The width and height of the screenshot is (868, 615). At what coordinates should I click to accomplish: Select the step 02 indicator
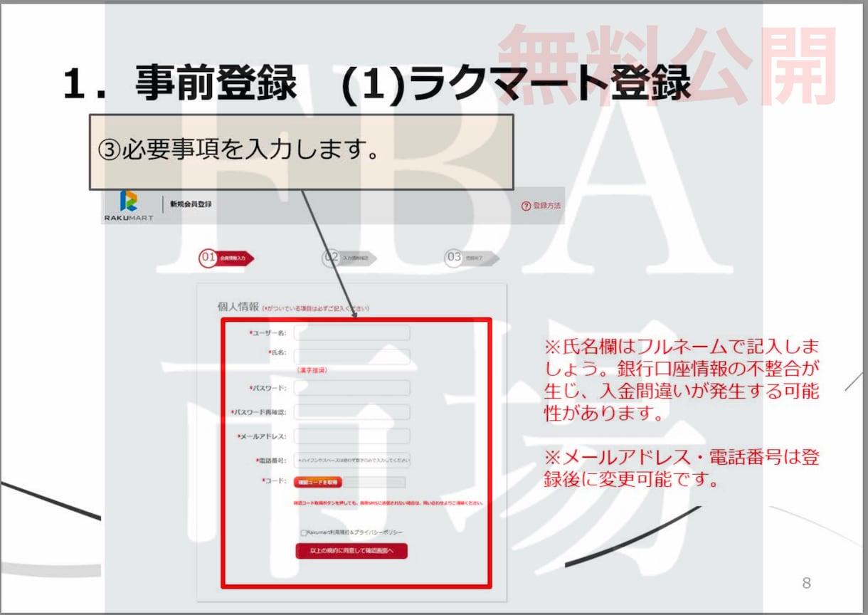pos(349,258)
